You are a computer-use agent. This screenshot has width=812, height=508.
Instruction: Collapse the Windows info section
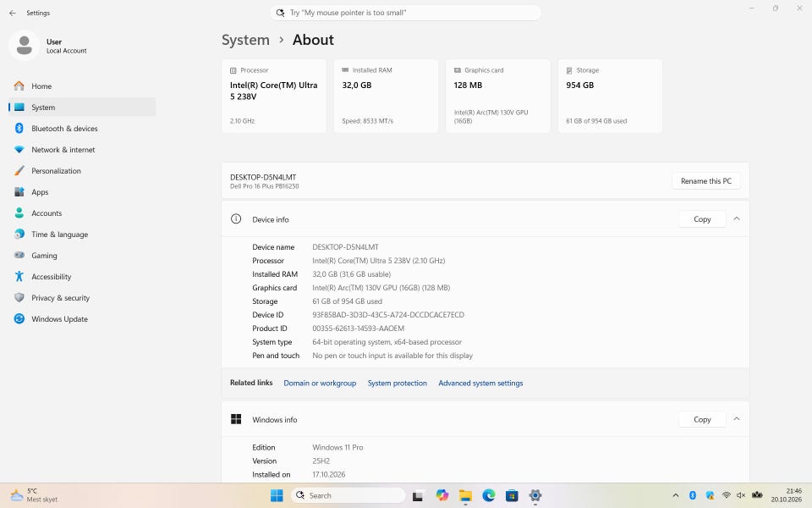click(x=737, y=419)
